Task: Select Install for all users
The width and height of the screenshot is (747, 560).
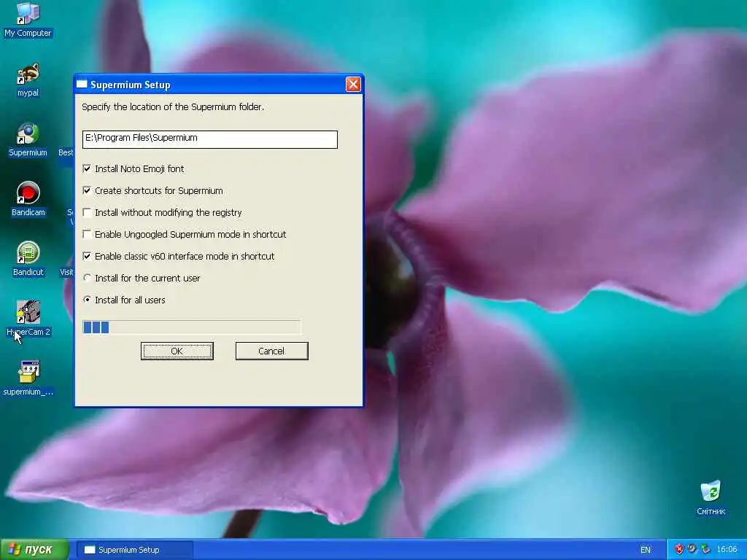Action: click(87, 300)
